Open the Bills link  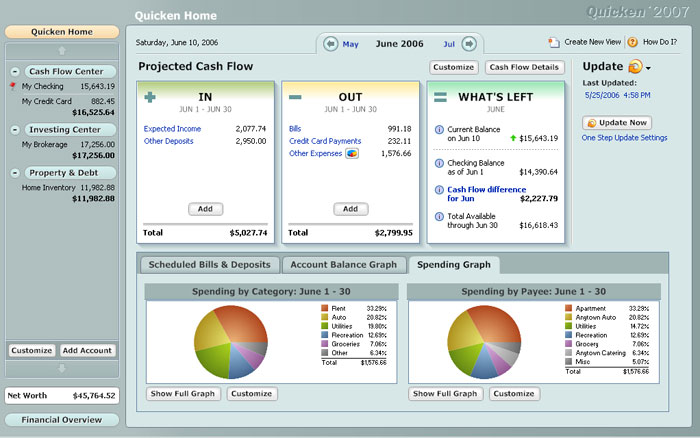(295, 129)
